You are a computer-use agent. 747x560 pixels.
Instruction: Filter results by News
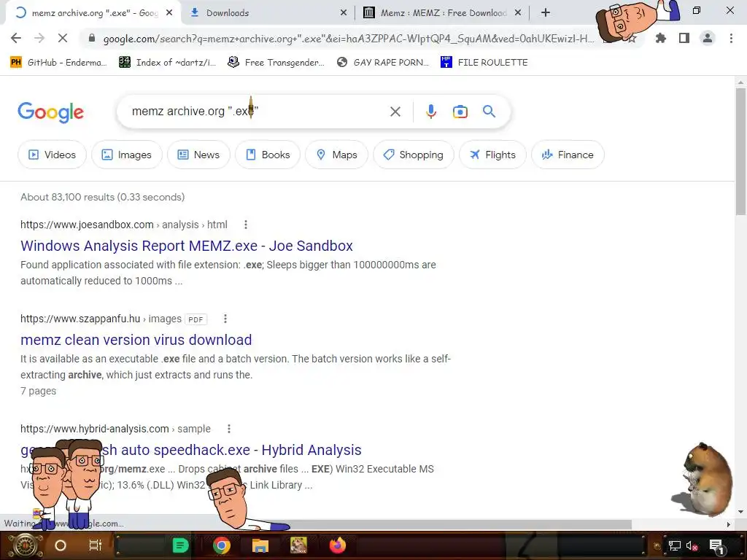198,155
